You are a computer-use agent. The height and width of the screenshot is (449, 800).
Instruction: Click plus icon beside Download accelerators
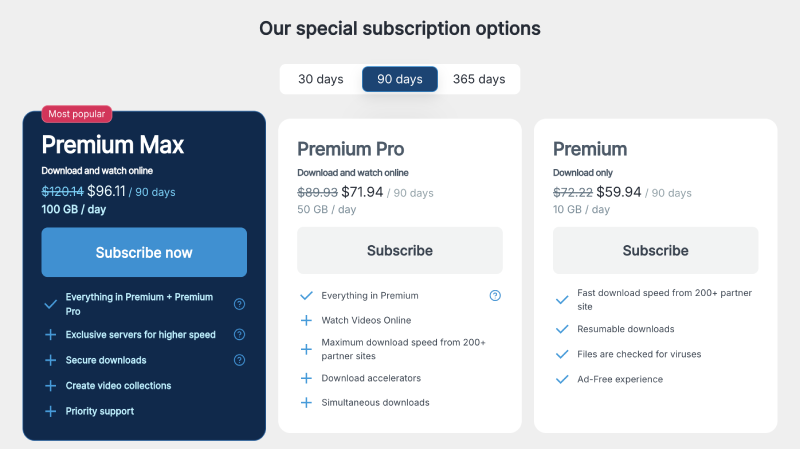click(x=306, y=378)
